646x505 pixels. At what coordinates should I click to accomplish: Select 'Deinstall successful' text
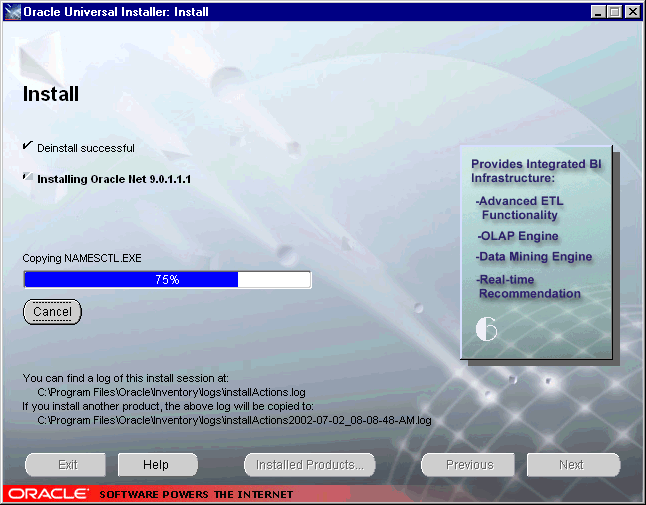click(x=86, y=148)
